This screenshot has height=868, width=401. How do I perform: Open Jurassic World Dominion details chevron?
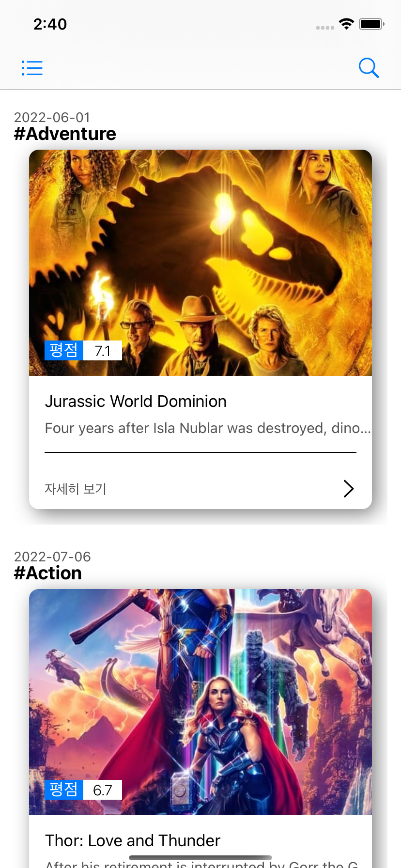coord(349,488)
